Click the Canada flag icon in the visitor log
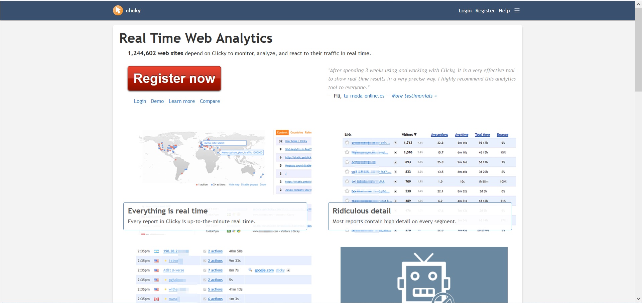The height and width of the screenshot is (303, 644). (x=156, y=299)
